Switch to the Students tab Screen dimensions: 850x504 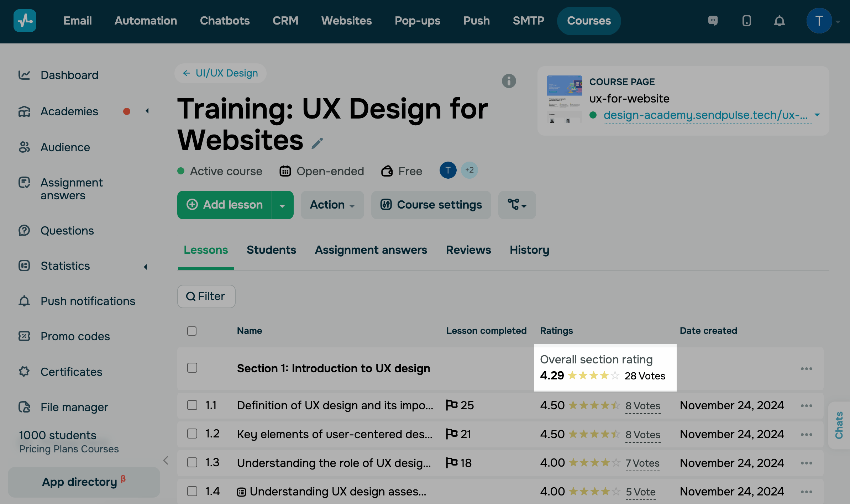click(271, 250)
